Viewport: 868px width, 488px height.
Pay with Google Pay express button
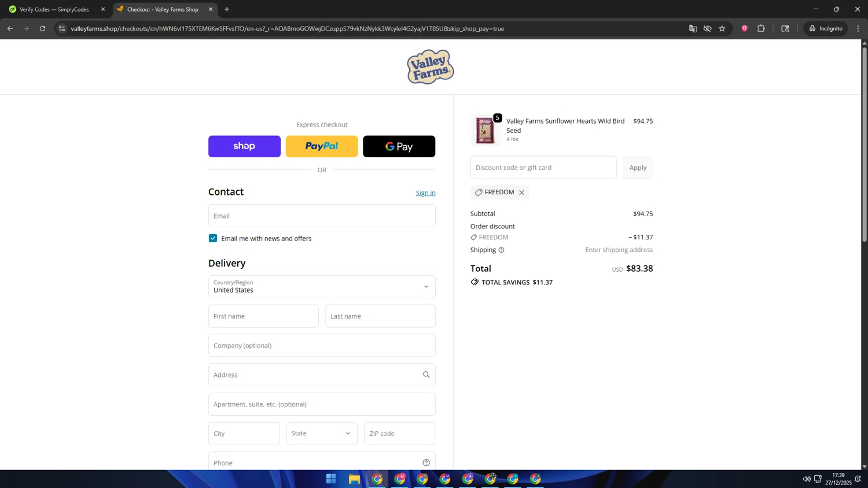[x=399, y=146]
